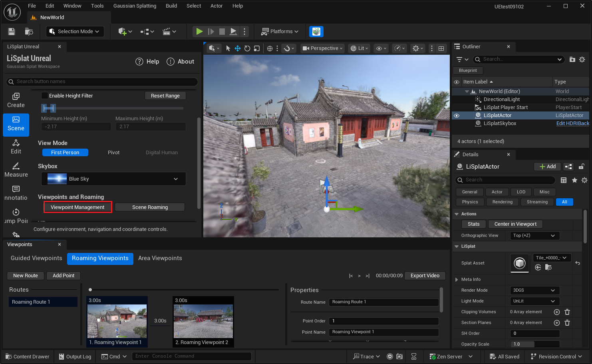Start Play in Editor with the green play button

click(x=199, y=32)
